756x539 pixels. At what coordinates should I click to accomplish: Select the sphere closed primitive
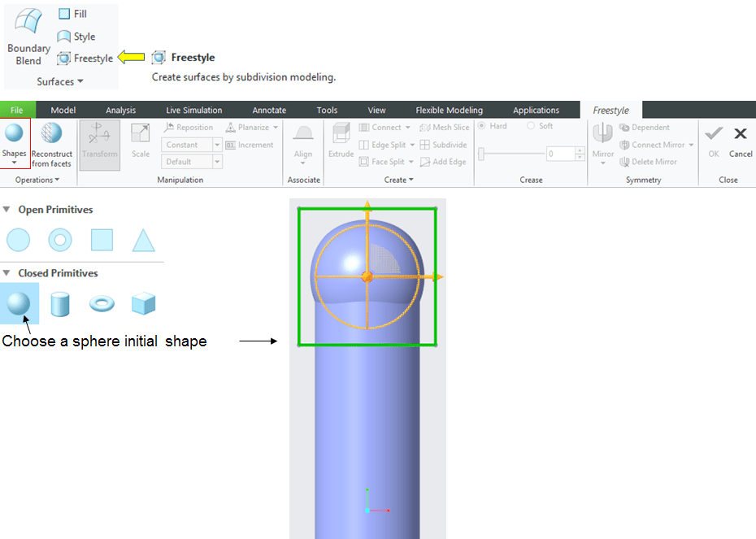[19, 303]
